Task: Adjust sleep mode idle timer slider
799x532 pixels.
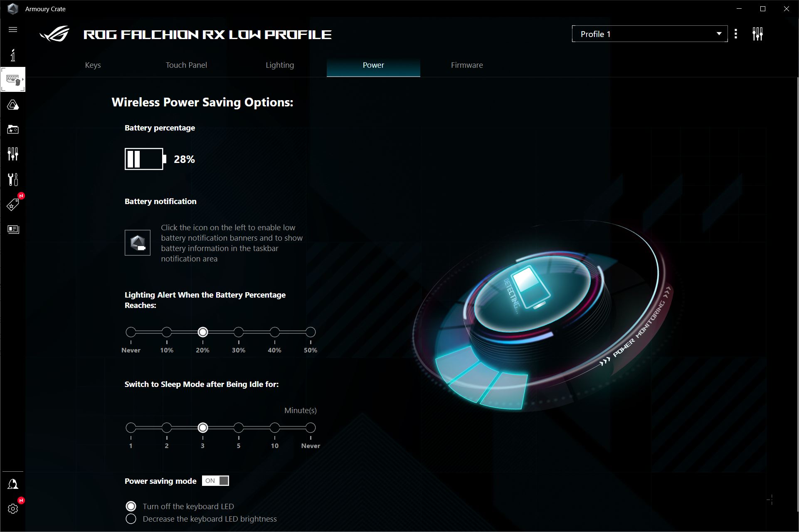Action: [x=203, y=428]
